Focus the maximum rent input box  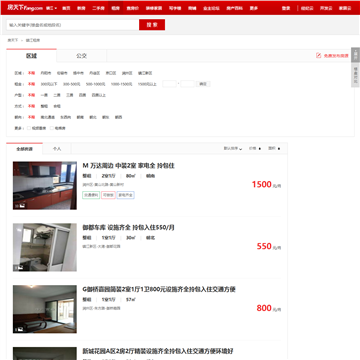point(187,84)
